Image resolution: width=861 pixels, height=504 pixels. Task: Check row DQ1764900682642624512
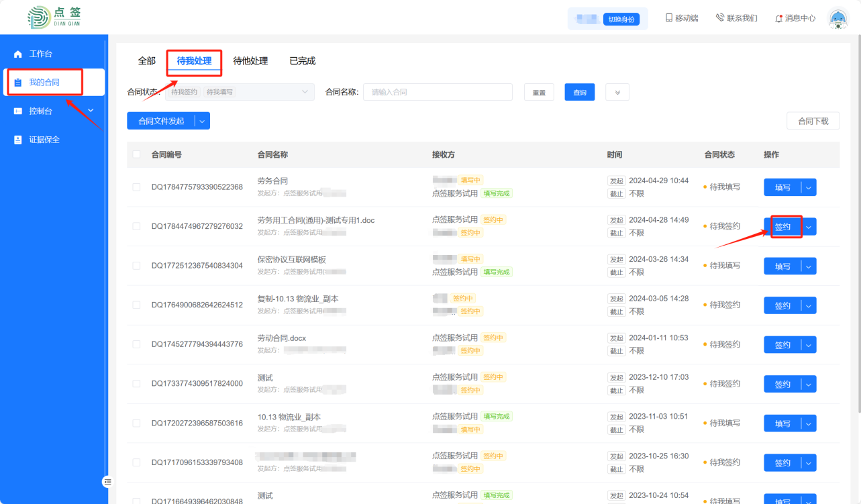137,305
